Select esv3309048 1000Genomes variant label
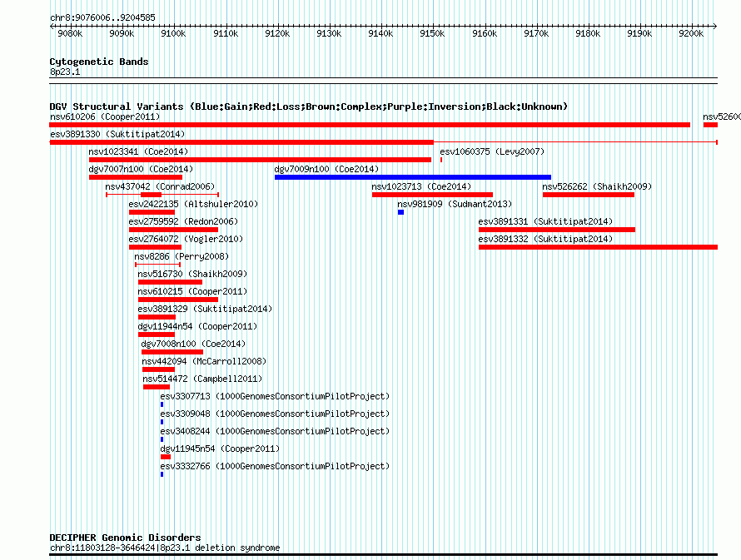This screenshot has height=560, width=741. click(x=275, y=414)
